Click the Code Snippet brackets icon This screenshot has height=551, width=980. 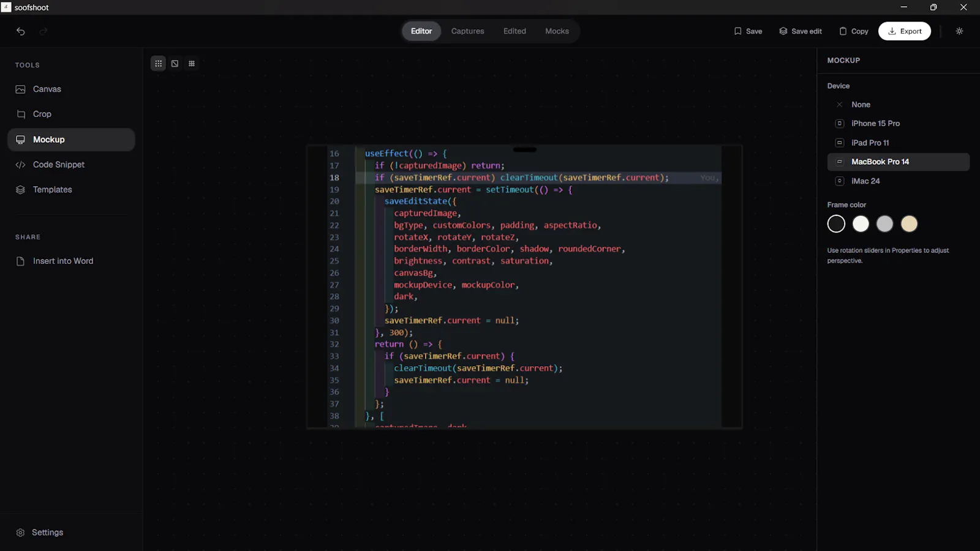(20, 165)
